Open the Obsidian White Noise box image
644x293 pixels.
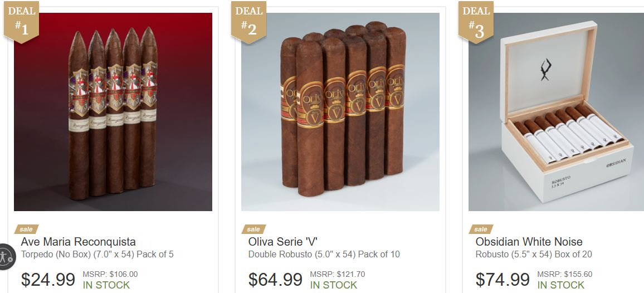[x=556, y=112]
